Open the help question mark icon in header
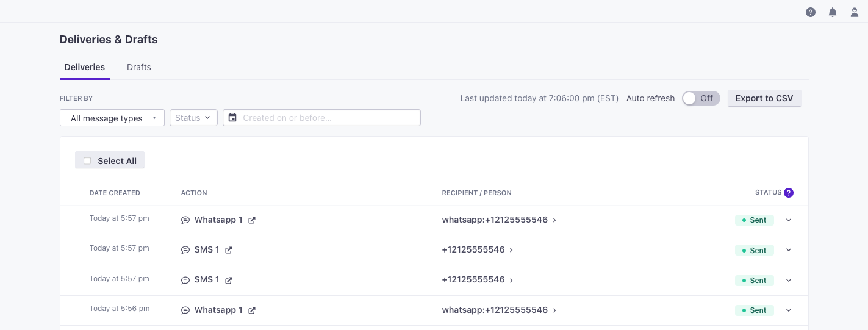The width and height of the screenshot is (868, 330). [x=811, y=12]
